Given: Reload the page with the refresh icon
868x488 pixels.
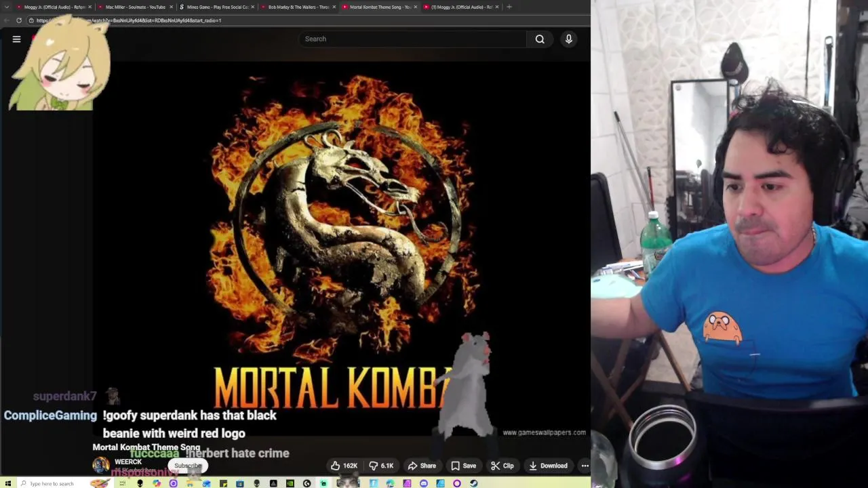Looking at the screenshot, I should point(19,20).
